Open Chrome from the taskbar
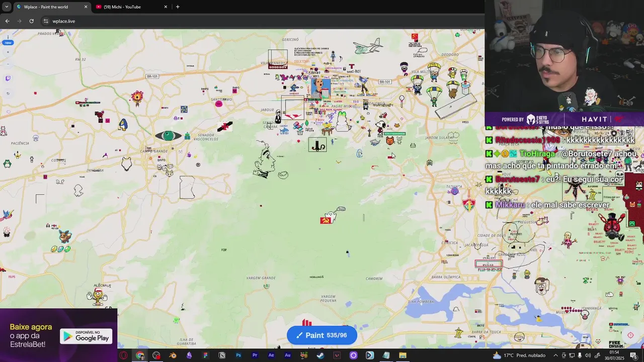The height and width of the screenshot is (362, 644). [140, 355]
